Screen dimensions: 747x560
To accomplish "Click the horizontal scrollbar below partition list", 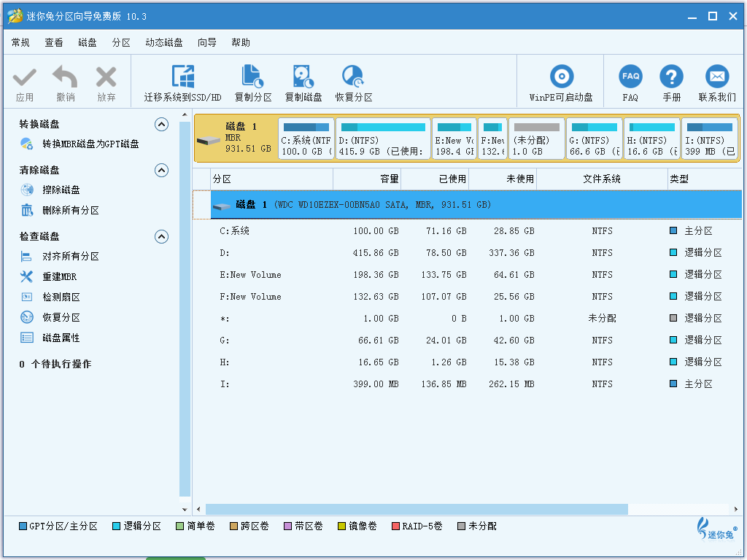I will click(416, 509).
